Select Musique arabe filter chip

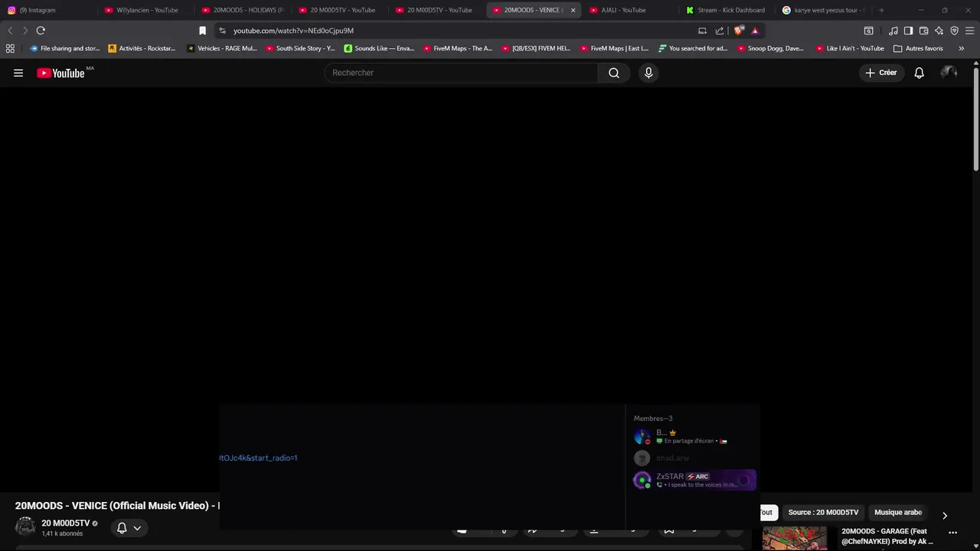coord(898,513)
